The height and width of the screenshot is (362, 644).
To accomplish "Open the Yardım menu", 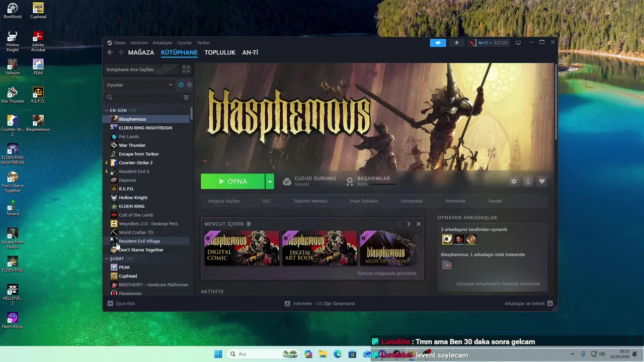I will [x=203, y=43].
